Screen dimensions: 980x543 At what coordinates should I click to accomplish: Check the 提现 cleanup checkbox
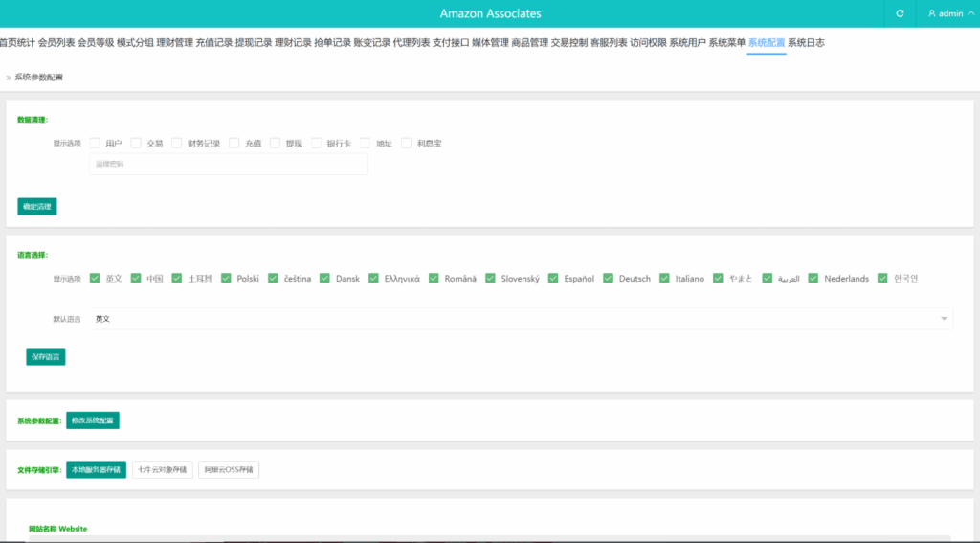[275, 143]
